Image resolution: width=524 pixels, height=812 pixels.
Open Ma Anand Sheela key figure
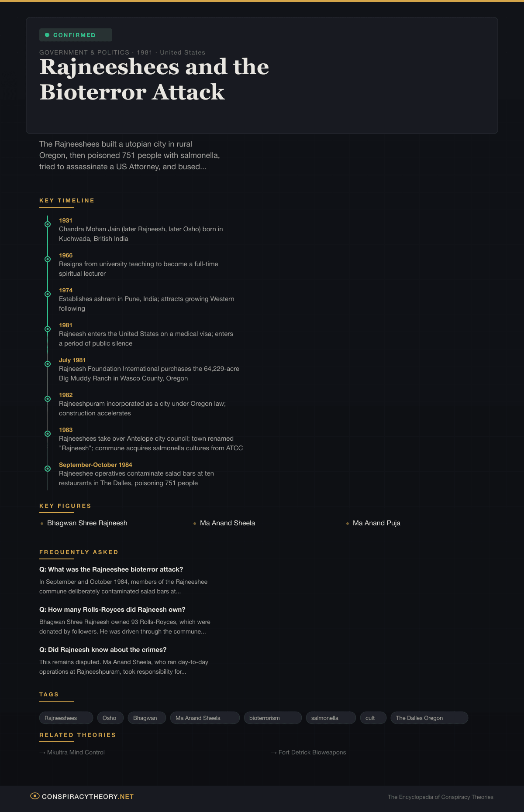pos(227,523)
